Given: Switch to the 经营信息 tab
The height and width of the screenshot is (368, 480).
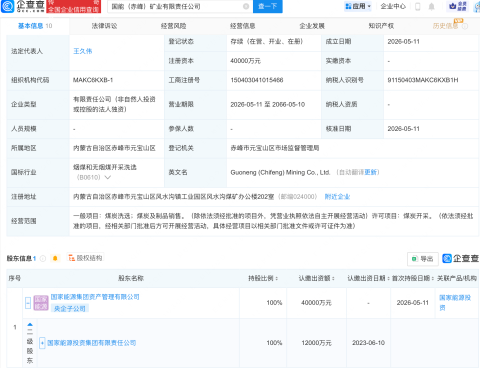Looking at the screenshot, I should 243,26.
